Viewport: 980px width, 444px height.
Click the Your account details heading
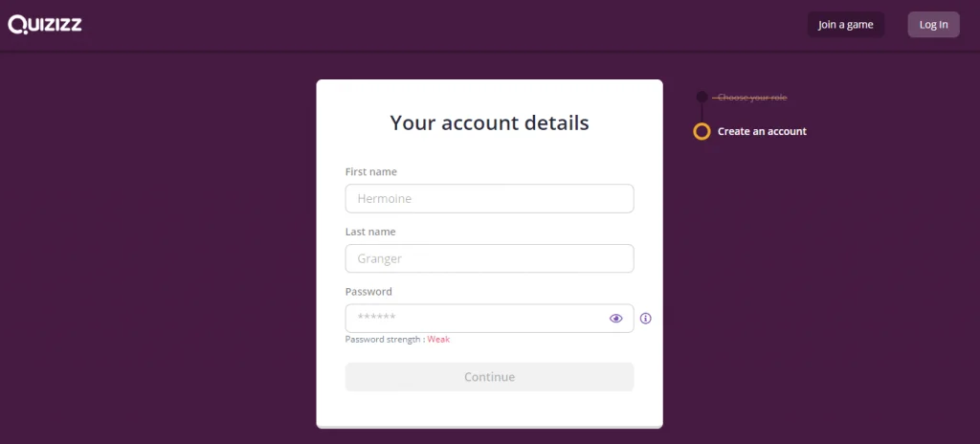tap(489, 122)
